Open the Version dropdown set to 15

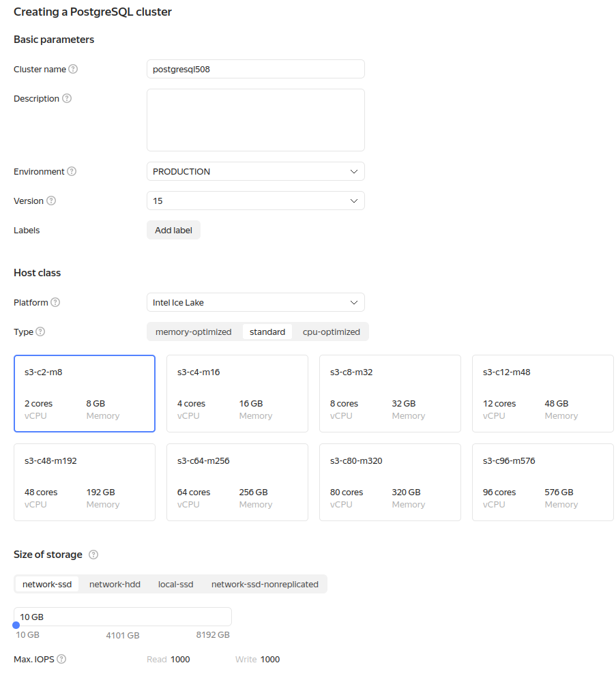tap(255, 201)
